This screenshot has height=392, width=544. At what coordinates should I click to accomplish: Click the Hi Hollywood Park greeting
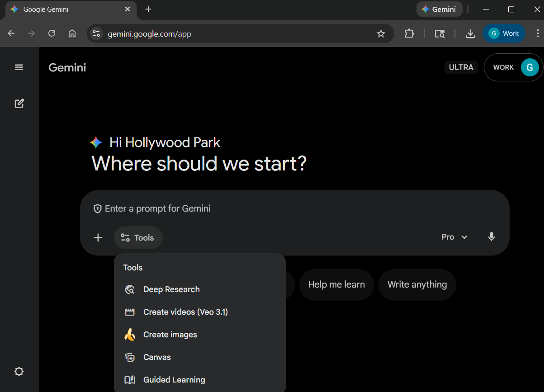click(165, 143)
